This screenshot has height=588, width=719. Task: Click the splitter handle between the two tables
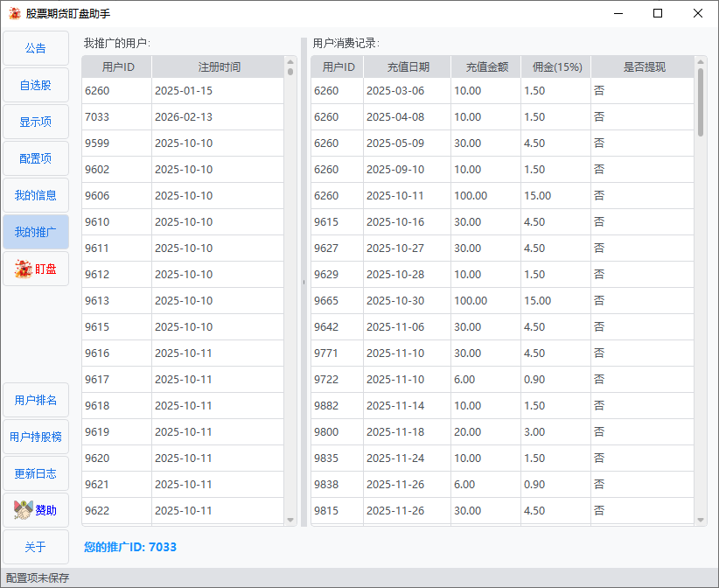(x=304, y=282)
